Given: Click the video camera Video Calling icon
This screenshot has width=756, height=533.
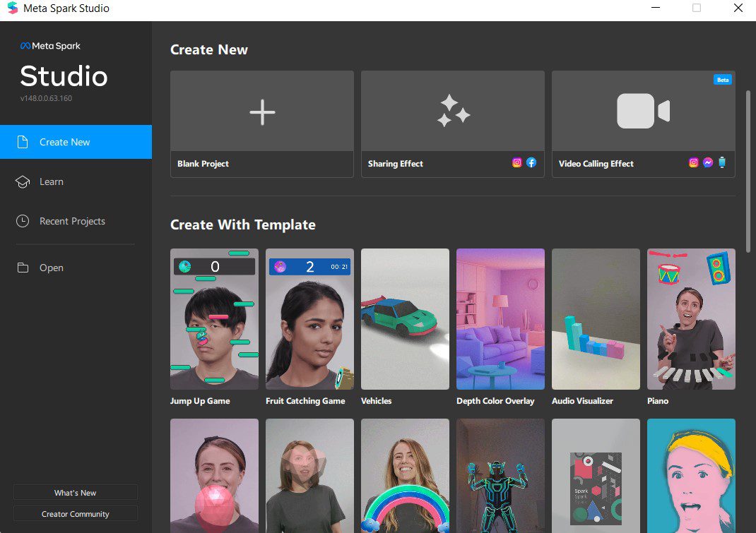Looking at the screenshot, I should 643,112.
